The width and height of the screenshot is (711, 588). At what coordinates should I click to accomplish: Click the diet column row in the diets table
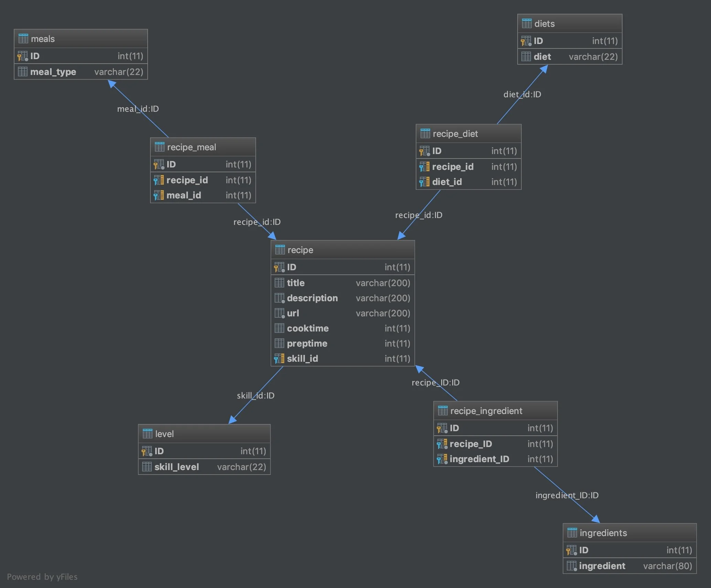tap(568, 56)
